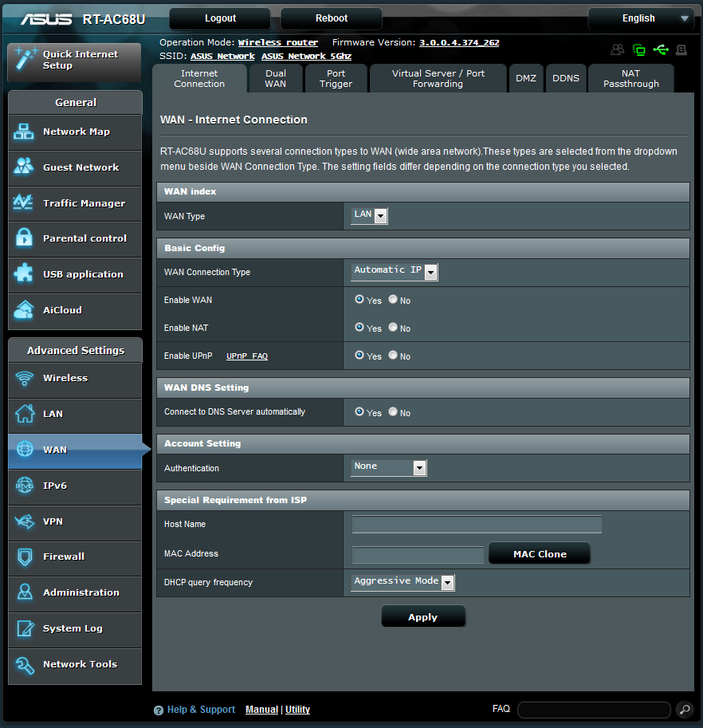
Task: Open the firmware version link
Action: point(459,43)
